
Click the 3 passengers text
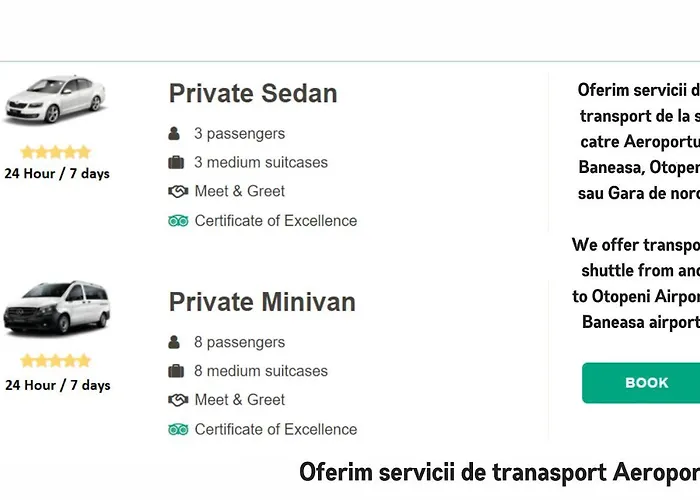click(x=239, y=133)
